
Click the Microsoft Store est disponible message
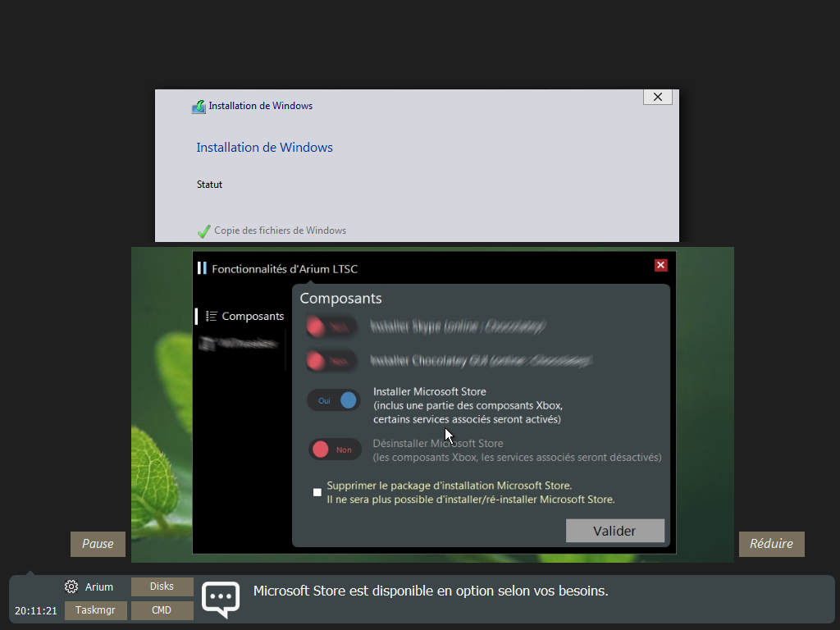[431, 591]
